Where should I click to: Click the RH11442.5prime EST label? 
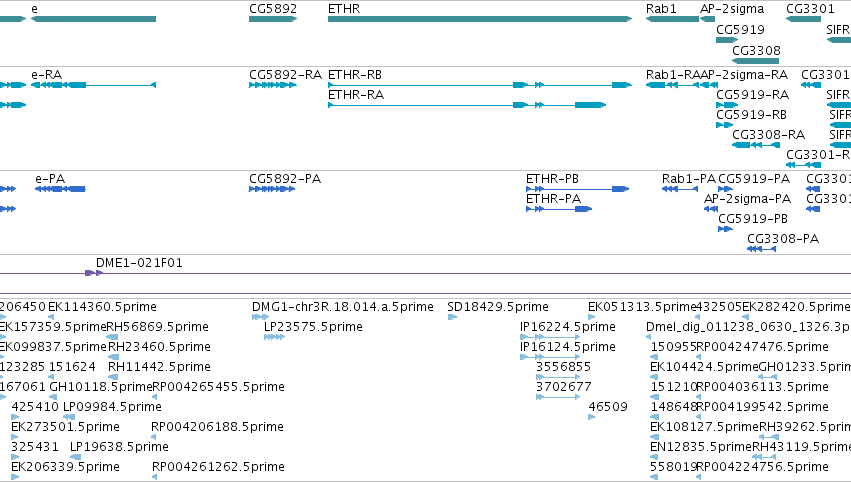pyautogui.click(x=159, y=367)
